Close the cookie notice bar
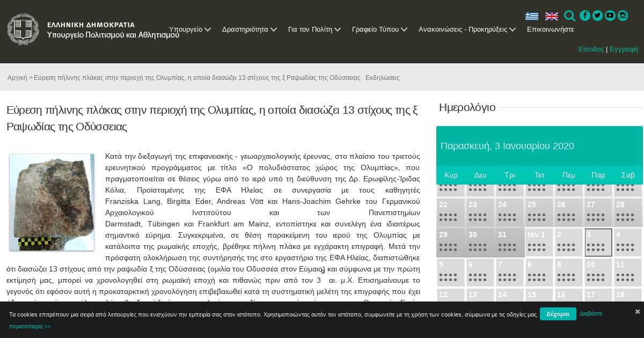The image size is (644, 338). coord(638,312)
